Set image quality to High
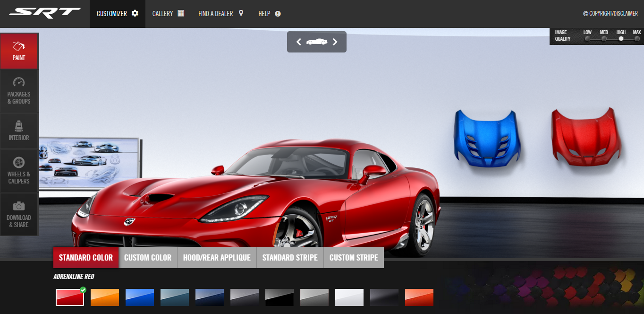Screen dimensions: 644x314 pos(621,39)
